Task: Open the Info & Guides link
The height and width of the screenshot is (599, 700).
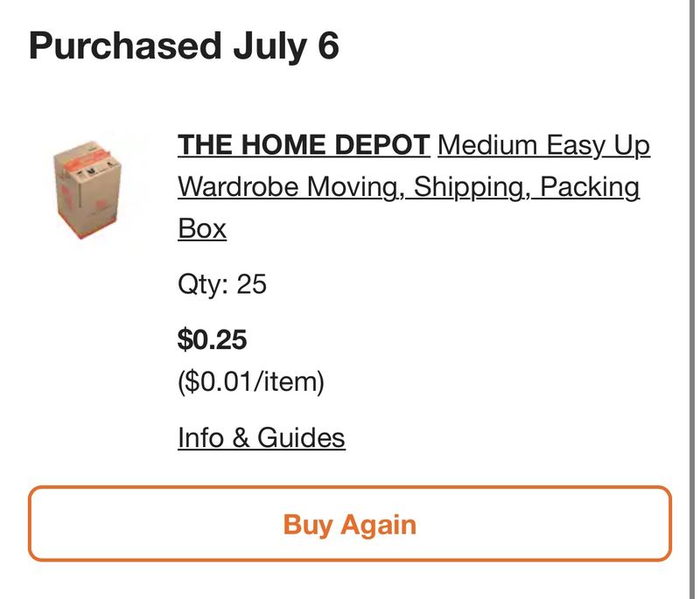Action: [261, 437]
